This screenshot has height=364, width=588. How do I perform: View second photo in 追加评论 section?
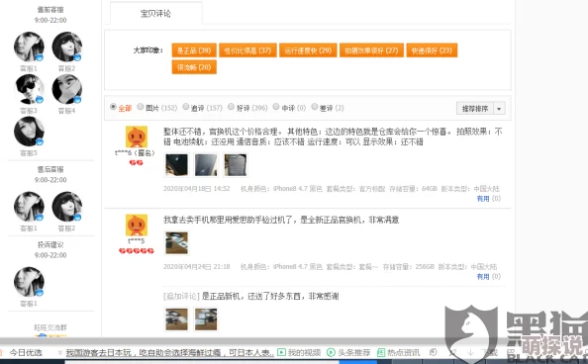[206, 319]
